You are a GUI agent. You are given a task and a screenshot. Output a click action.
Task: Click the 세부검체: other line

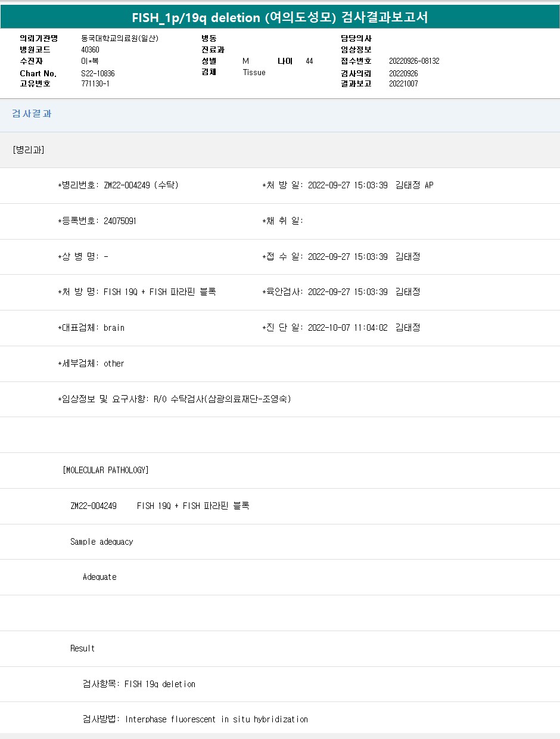tap(91, 364)
